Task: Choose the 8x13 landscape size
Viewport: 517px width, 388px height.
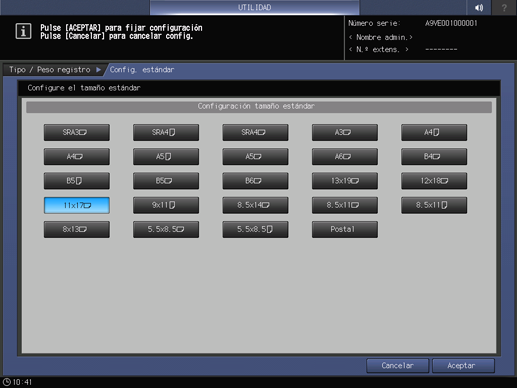Action: 77,229
